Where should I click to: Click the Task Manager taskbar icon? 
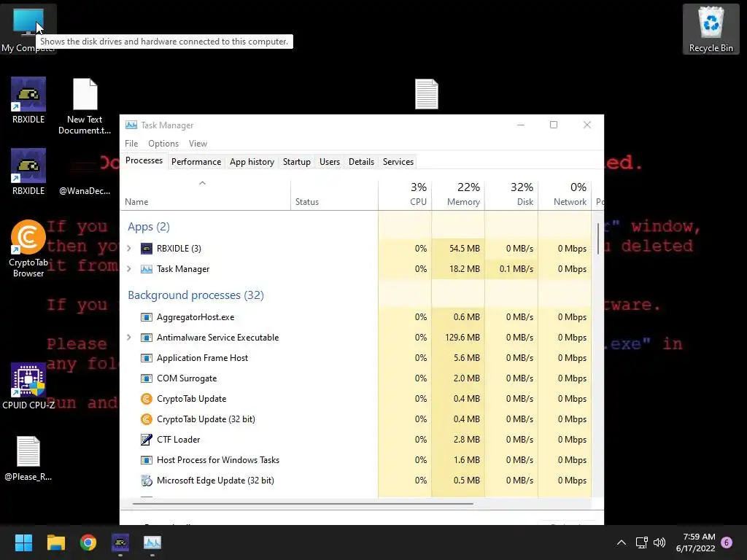[152, 542]
